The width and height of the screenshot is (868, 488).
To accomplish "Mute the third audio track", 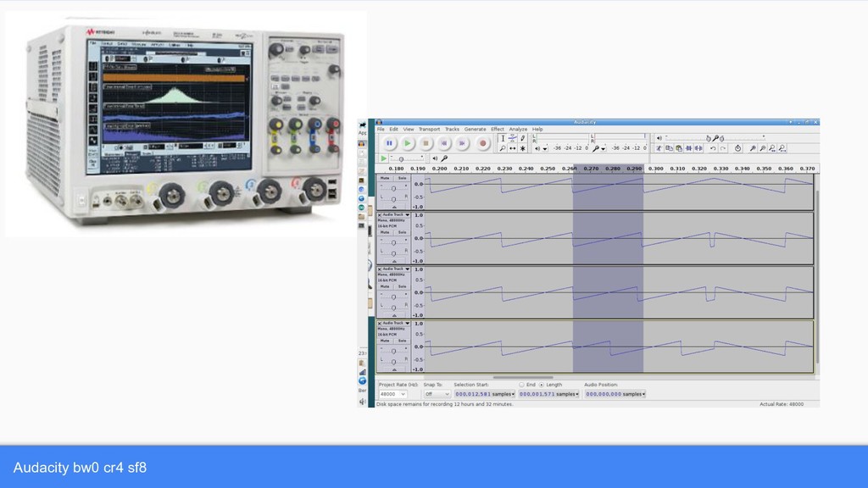I will pos(385,286).
